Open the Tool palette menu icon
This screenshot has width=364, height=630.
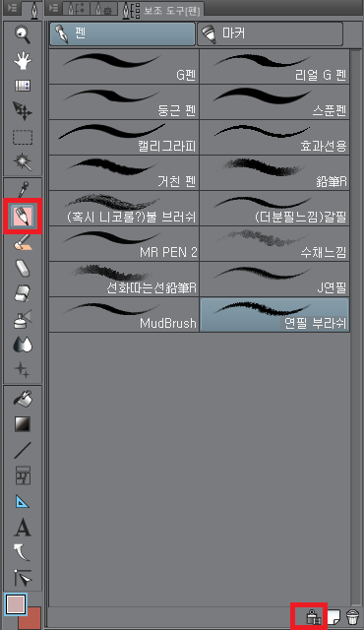pyautogui.click(x=12, y=8)
